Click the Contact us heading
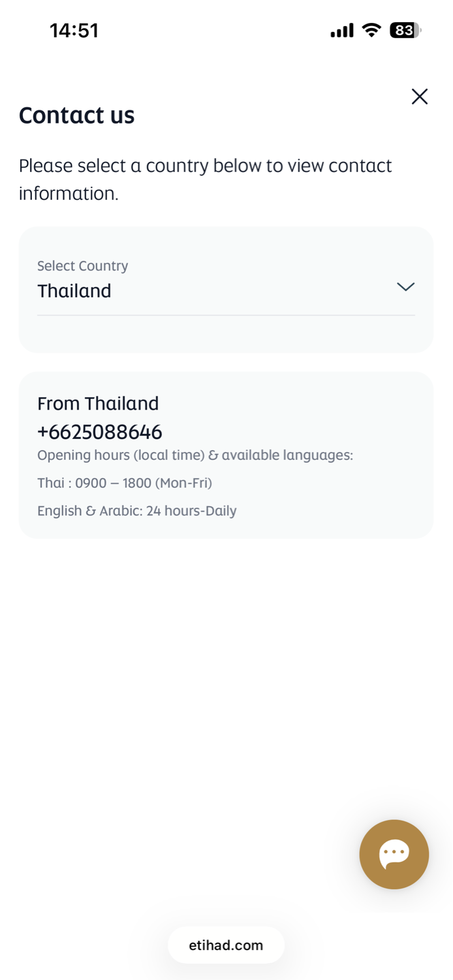This screenshot has height=980, width=453. pyautogui.click(x=76, y=115)
